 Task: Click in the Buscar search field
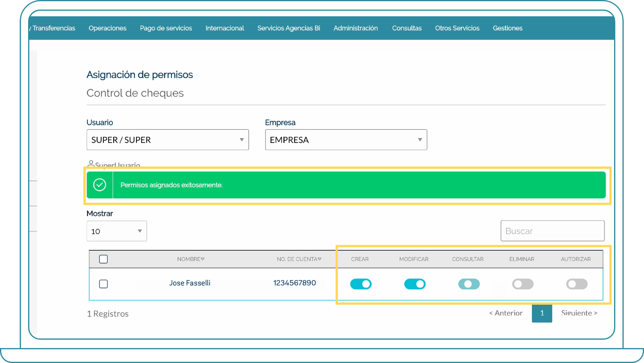point(553,231)
